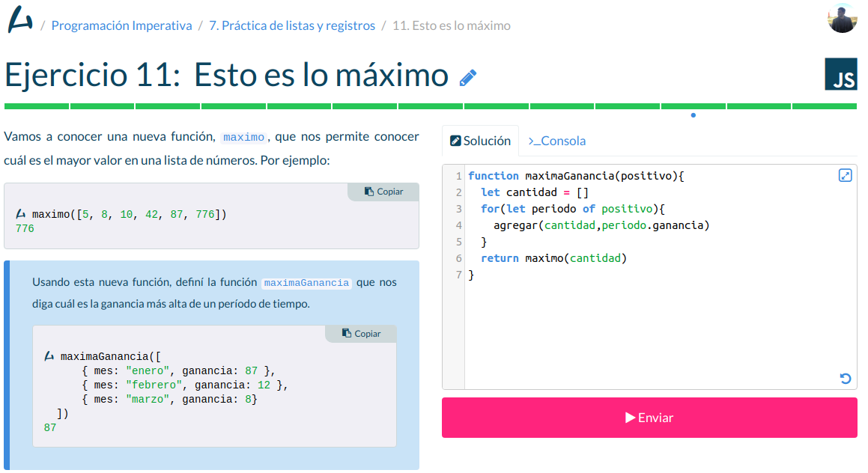868x473 pixels.
Task: Click the result value 776 in example
Action: click(x=25, y=228)
